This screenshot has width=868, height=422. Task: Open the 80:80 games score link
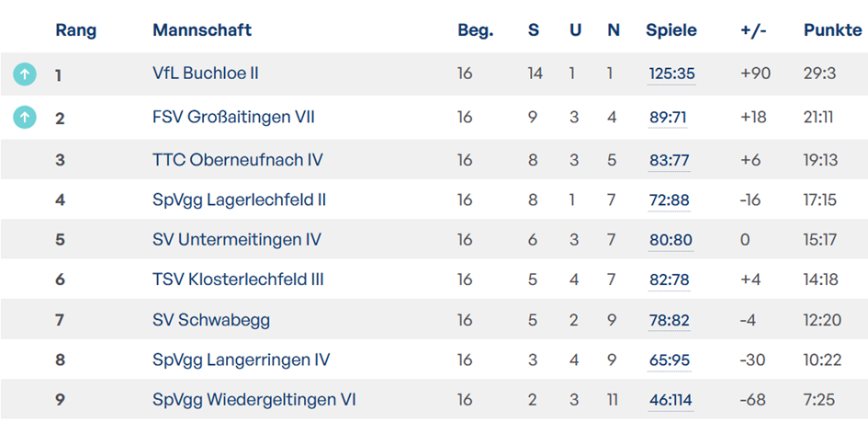pyautogui.click(x=671, y=240)
